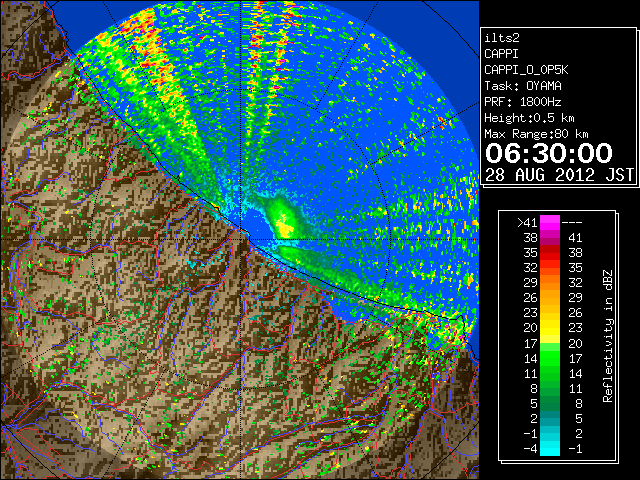Click the yellow 20 dBZ legend swatch
This screenshot has height=480, width=640.
(550, 328)
